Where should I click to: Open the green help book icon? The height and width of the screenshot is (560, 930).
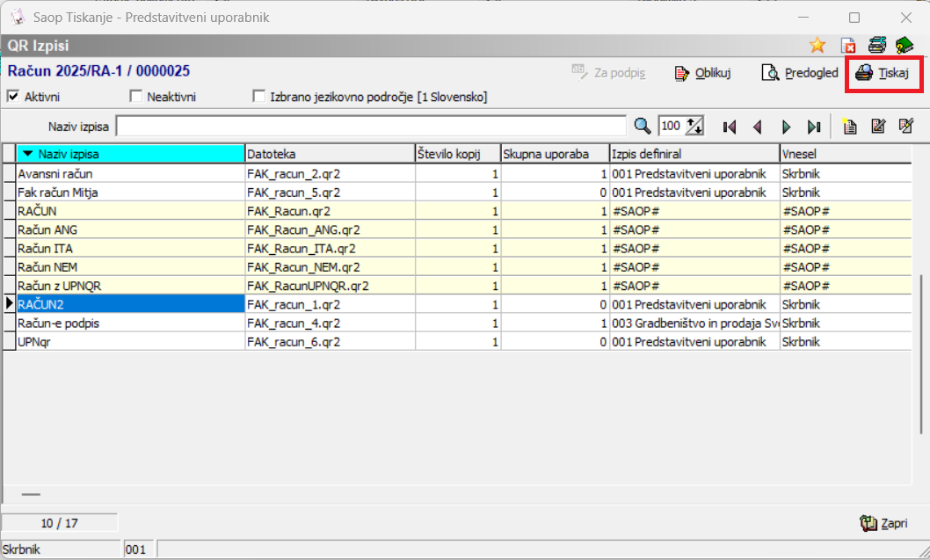[x=904, y=45]
